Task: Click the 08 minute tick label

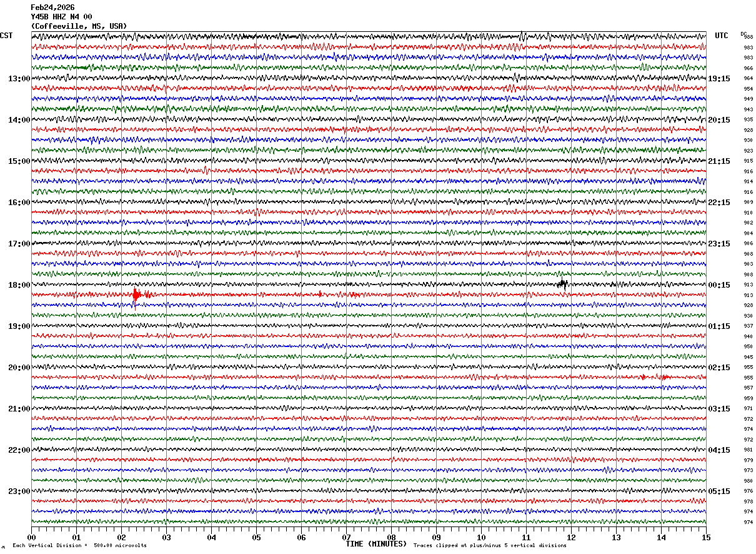Action: pos(391,537)
